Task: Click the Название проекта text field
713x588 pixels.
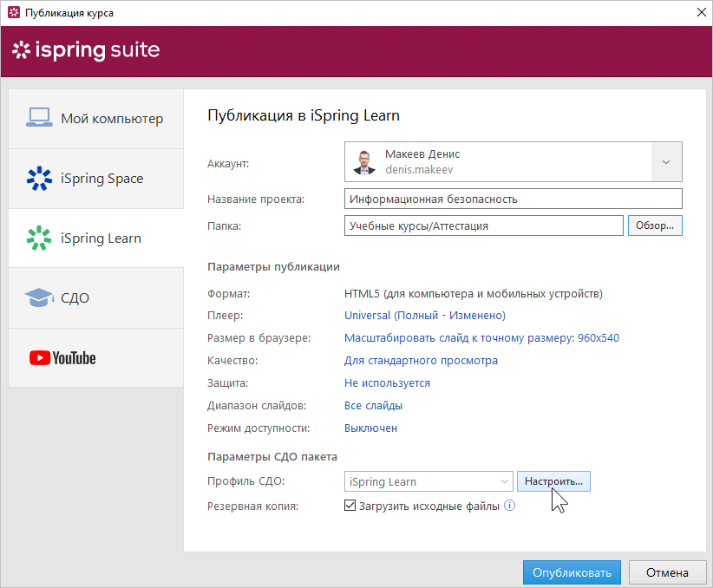Action: click(513, 199)
